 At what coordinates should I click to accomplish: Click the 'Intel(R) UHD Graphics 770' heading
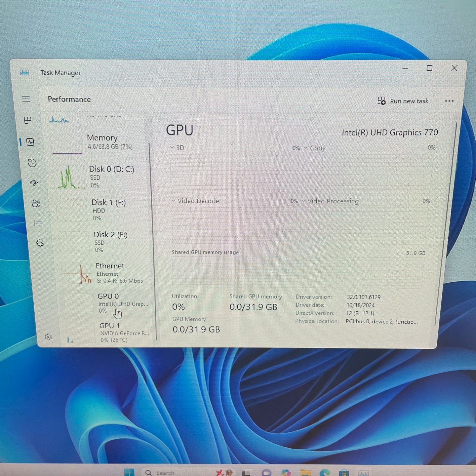point(390,132)
